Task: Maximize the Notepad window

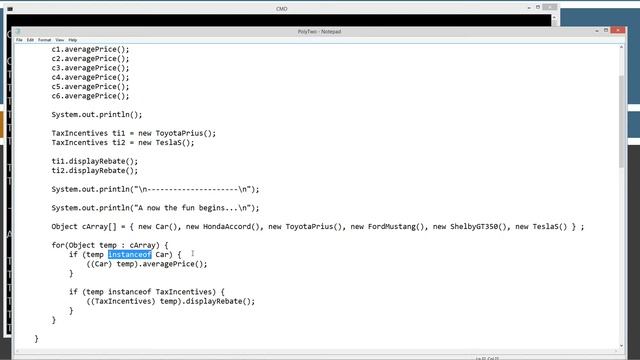Action: tap(606, 31)
